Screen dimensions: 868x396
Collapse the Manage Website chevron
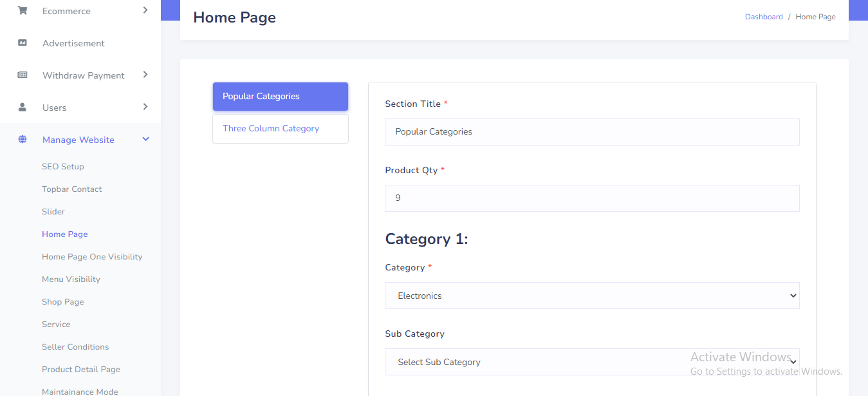pyautogui.click(x=145, y=139)
